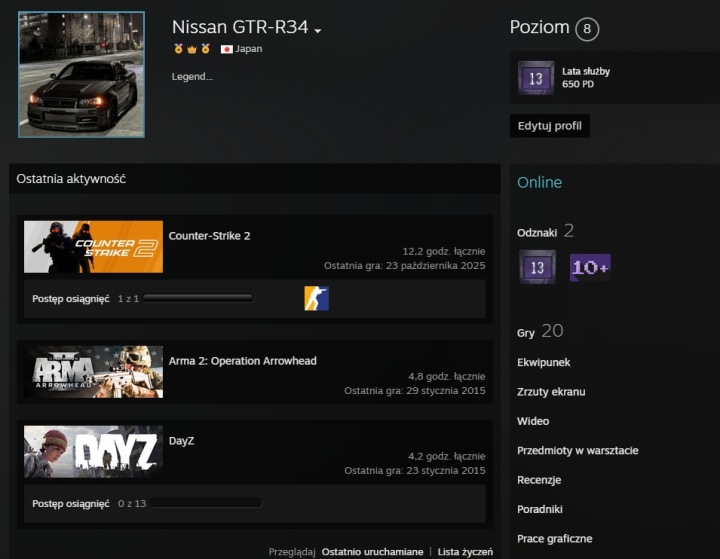720x559 pixels.
Task: Click 12,2 godz. łącznie playtime text
Action: [444, 251]
